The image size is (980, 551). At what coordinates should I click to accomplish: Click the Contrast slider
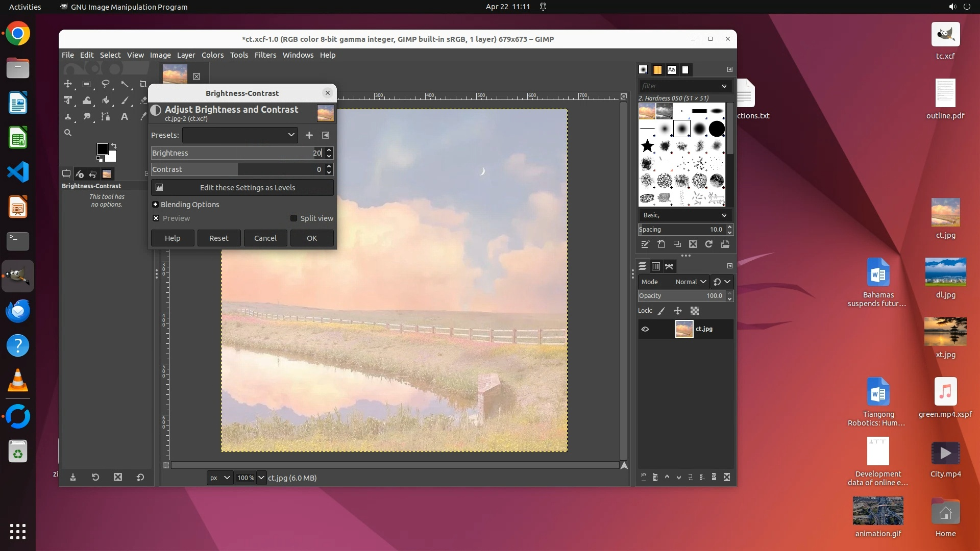(x=235, y=169)
